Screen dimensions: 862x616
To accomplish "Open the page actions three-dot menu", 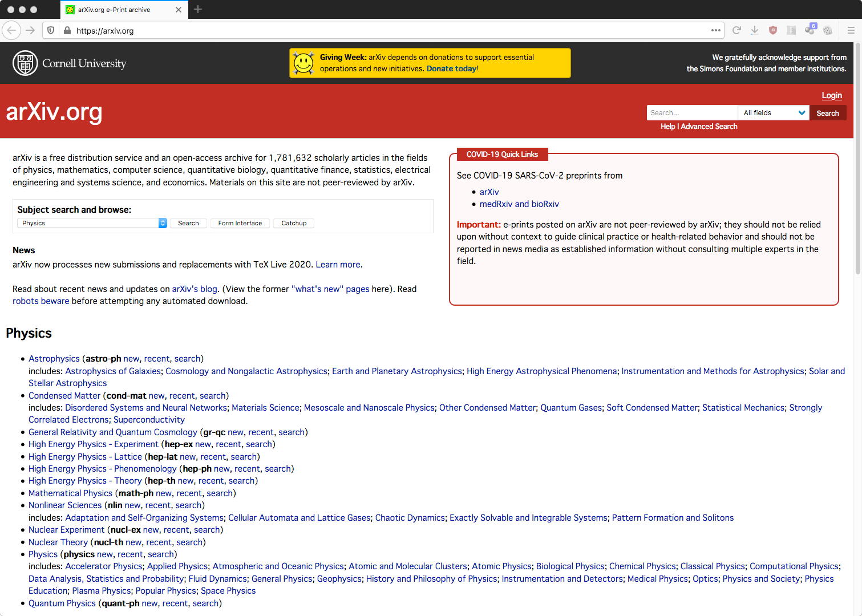I will 715,30.
